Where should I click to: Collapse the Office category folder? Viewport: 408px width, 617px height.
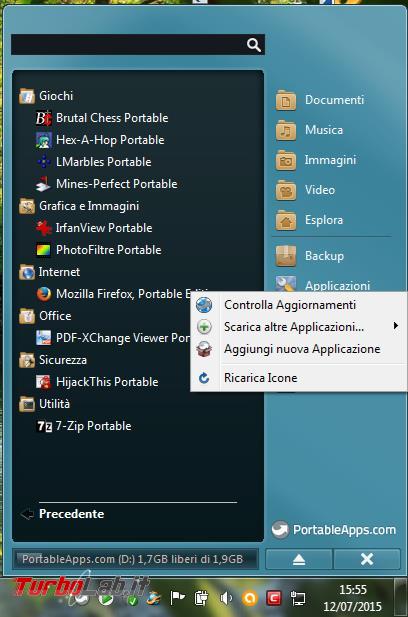pyautogui.click(x=45, y=316)
